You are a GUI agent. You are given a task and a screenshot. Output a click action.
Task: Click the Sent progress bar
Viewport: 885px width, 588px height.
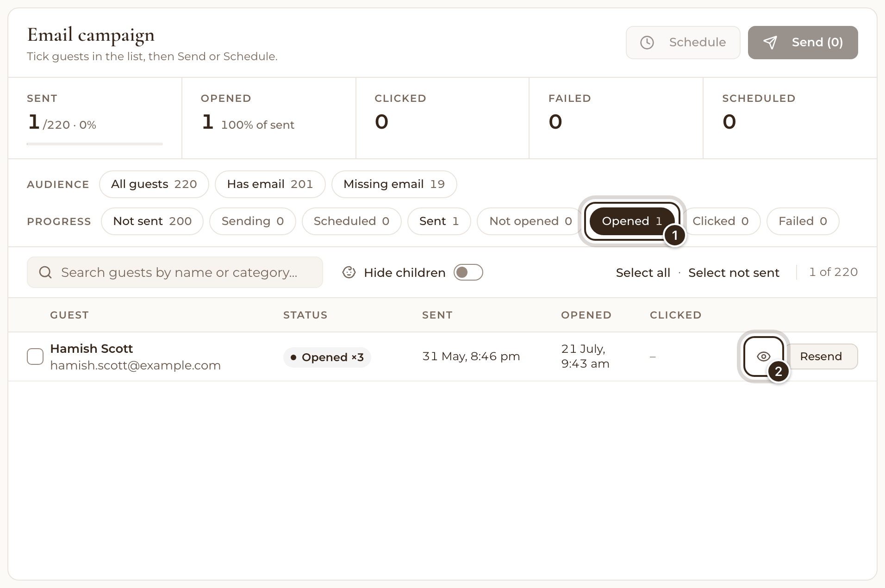95,144
